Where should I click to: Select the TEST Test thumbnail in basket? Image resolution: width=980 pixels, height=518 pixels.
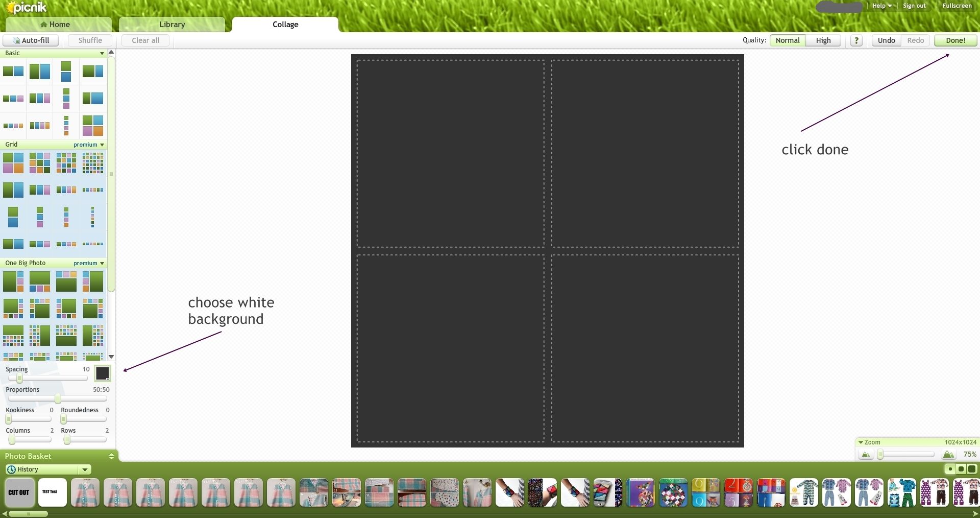coord(52,492)
